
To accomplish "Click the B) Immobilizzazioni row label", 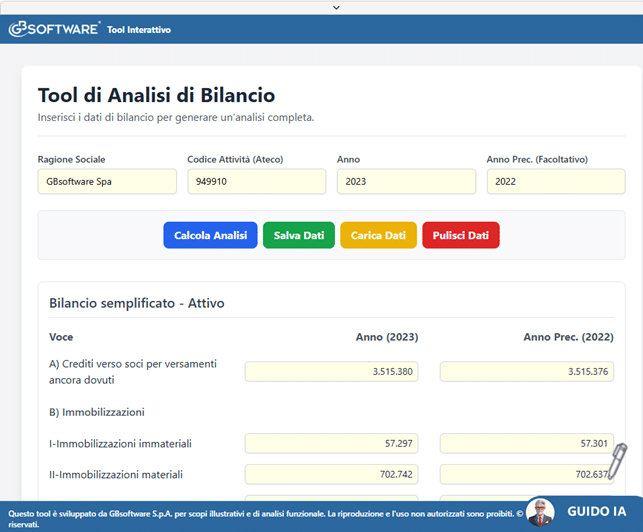I will point(97,412).
